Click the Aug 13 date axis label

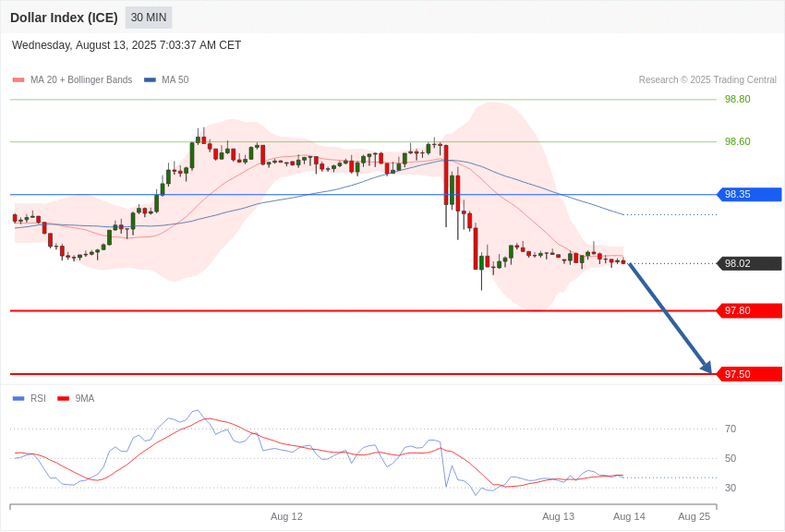[x=558, y=516]
